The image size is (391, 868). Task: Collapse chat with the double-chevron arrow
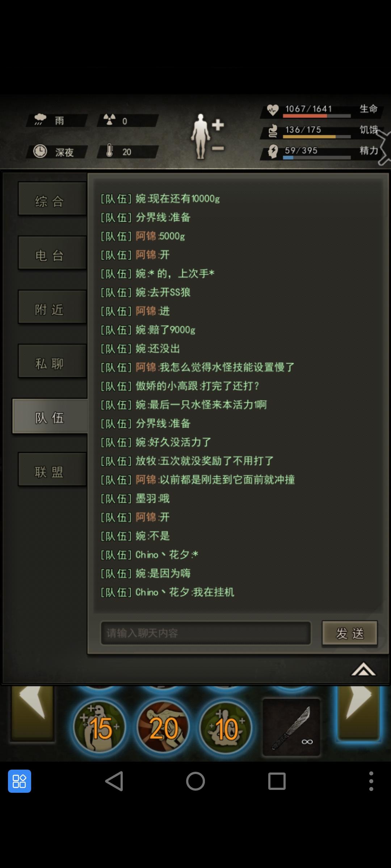coord(363,669)
